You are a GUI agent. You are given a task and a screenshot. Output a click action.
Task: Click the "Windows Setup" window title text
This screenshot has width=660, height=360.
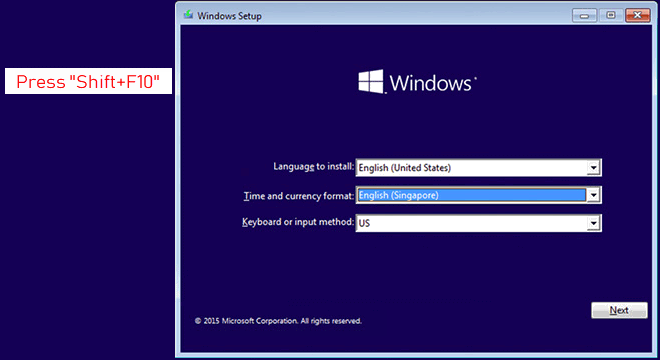click(229, 16)
